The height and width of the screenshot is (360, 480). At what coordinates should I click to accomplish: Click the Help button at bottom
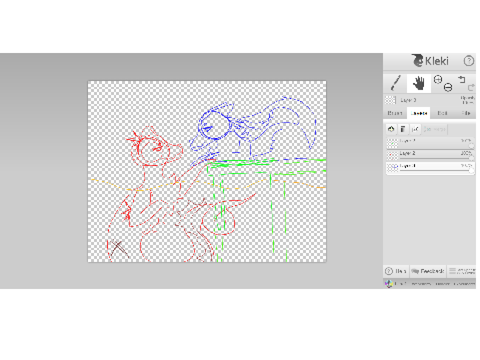[x=396, y=271]
